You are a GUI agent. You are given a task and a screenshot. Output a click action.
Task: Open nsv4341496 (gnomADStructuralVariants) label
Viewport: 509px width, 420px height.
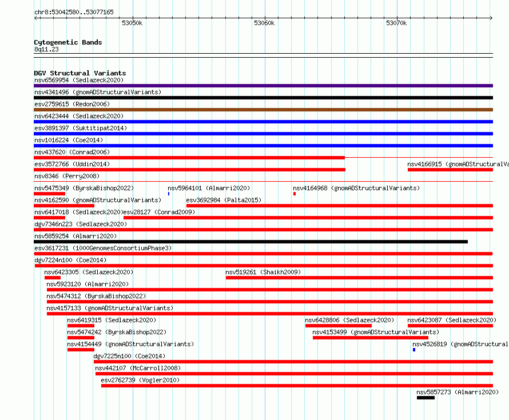[x=98, y=92]
